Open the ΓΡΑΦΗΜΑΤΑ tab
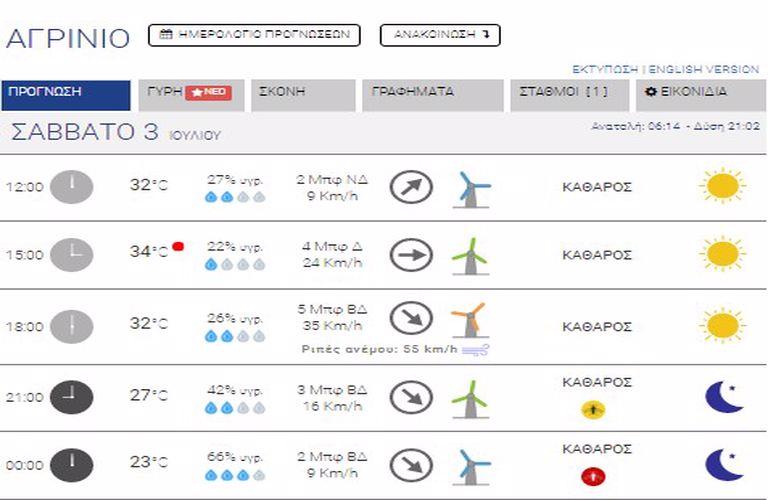The image size is (768, 500). point(431,92)
